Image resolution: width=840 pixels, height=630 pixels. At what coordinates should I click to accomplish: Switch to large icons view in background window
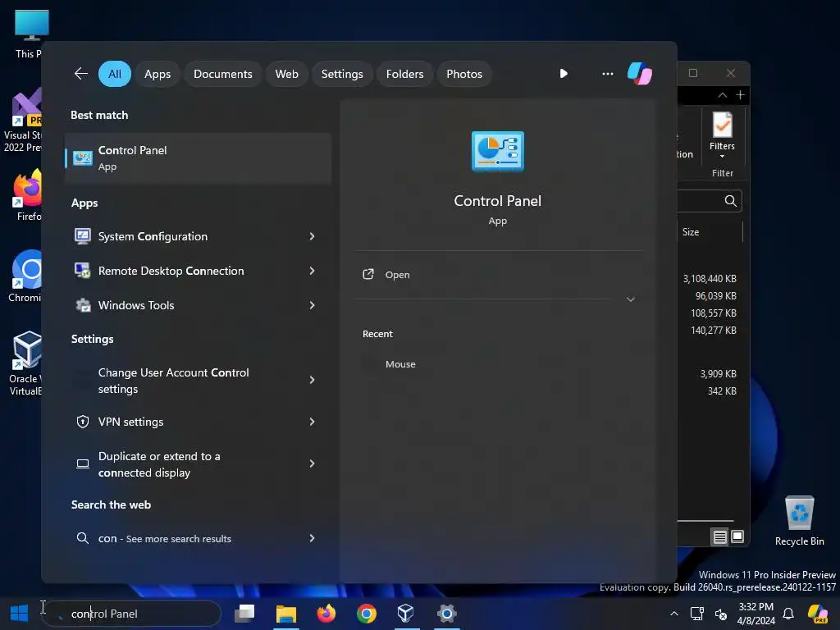point(737,536)
